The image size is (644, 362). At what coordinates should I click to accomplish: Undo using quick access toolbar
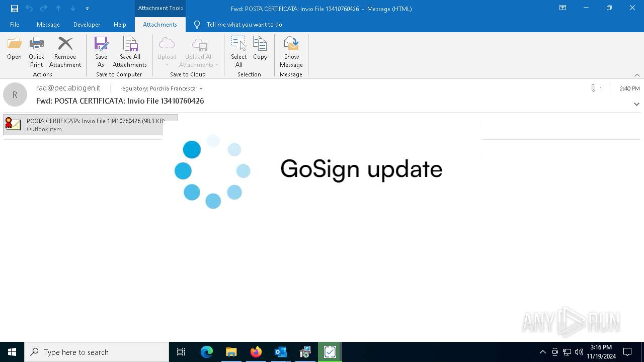[x=29, y=9]
